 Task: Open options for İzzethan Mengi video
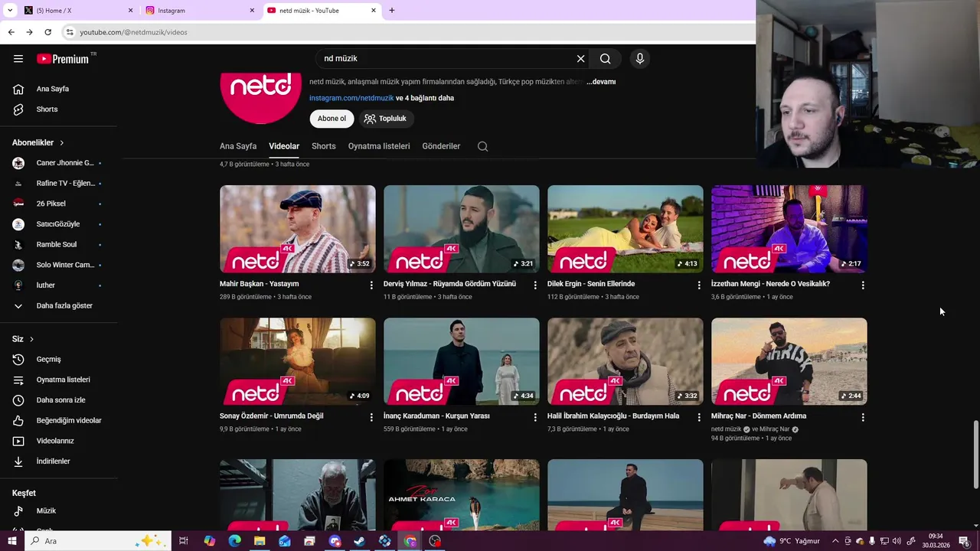863,285
